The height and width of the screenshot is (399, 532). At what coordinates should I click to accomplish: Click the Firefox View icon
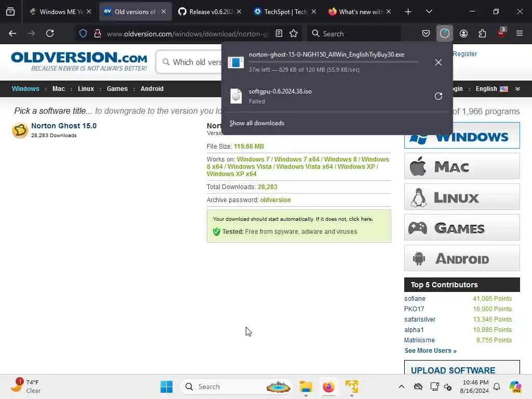coord(10,12)
